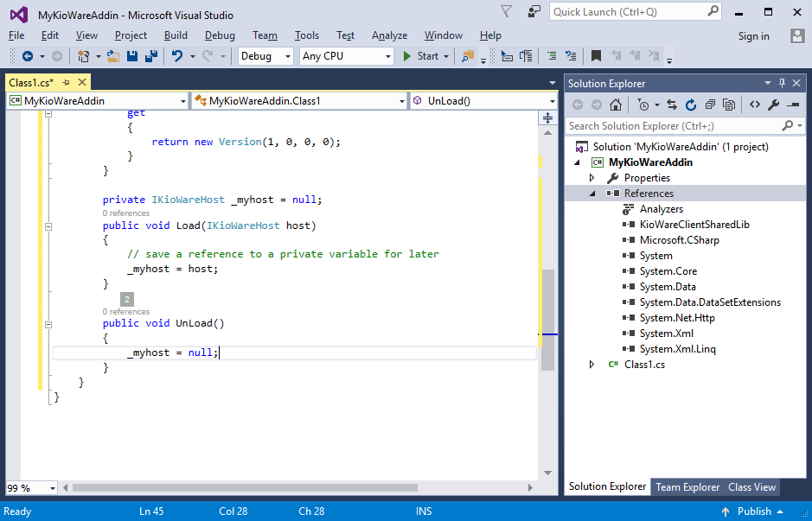812x521 pixels.
Task: Refresh the Solution Explorer
Action: tap(691, 105)
